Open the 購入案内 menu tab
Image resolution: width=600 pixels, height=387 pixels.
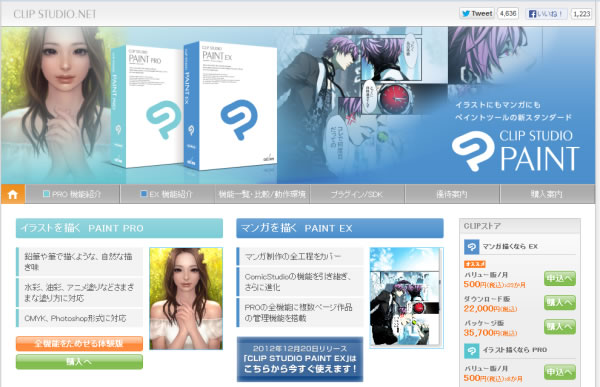click(x=547, y=194)
